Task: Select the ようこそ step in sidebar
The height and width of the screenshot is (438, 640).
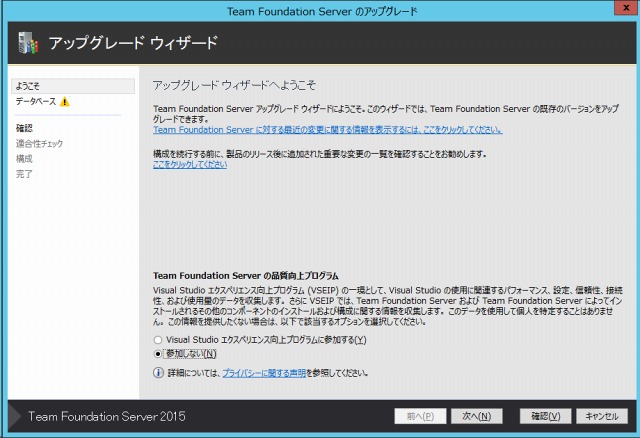Action: [73, 86]
